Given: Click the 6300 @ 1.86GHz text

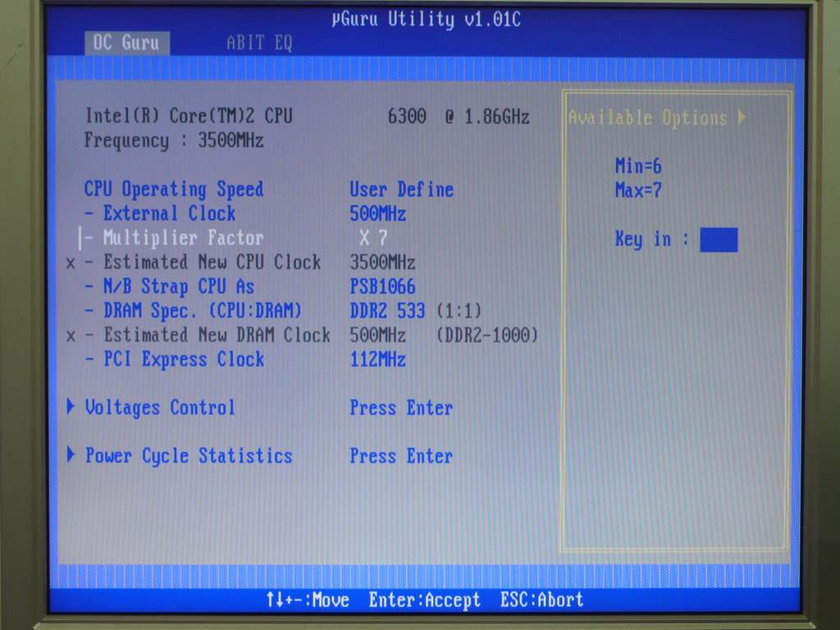Looking at the screenshot, I should (459, 116).
